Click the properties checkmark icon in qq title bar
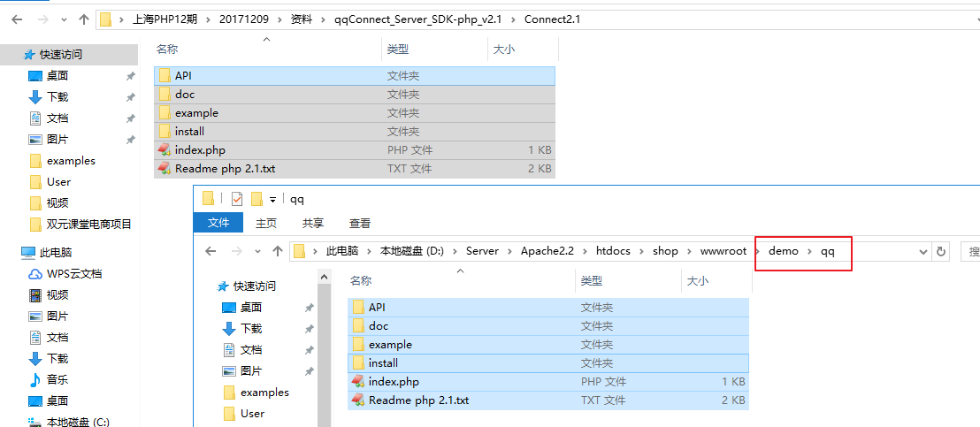The image size is (980, 427). tap(236, 199)
